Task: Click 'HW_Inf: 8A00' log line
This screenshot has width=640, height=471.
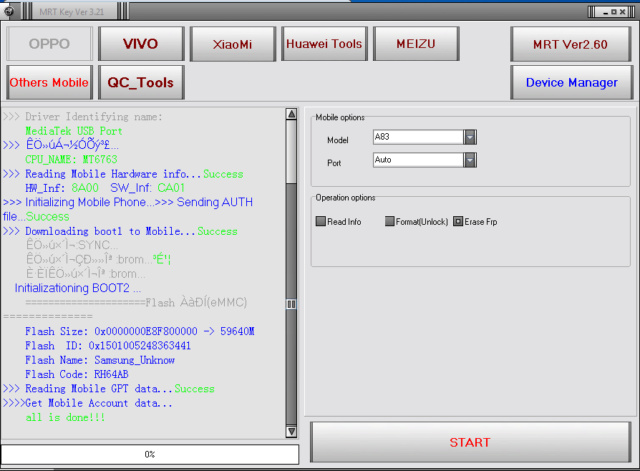Action: pyautogui.click(x=105, y=188)
